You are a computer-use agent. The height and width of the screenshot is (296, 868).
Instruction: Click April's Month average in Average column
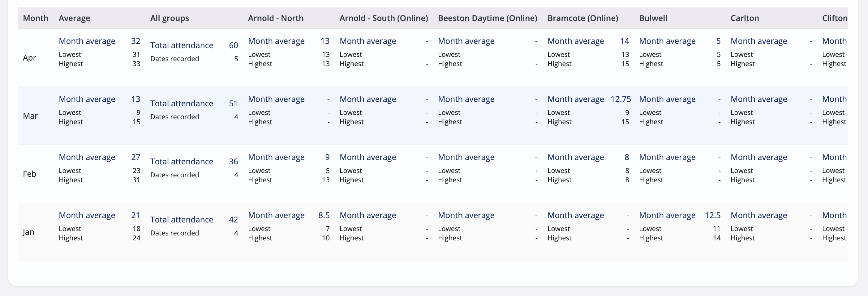click(87, 41)
